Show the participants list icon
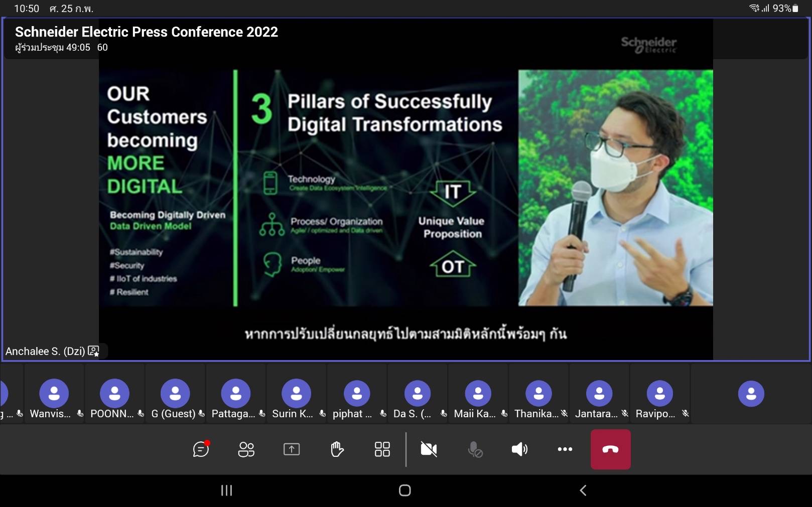 click(x=246, y=449)
